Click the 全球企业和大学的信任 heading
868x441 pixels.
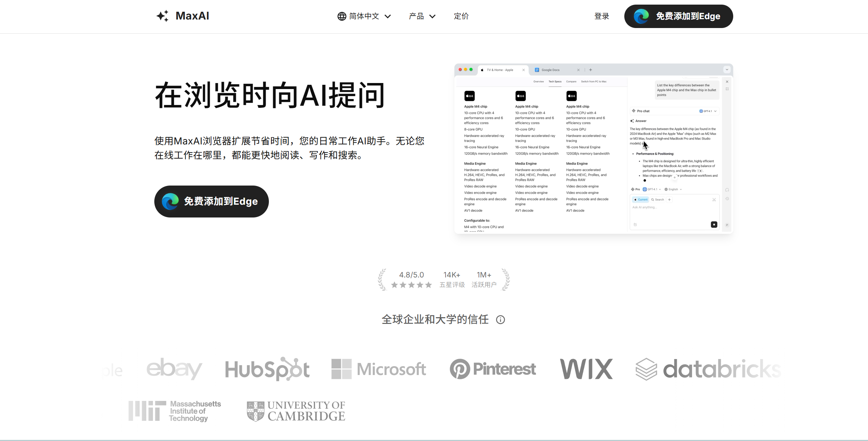click(435, 320)
